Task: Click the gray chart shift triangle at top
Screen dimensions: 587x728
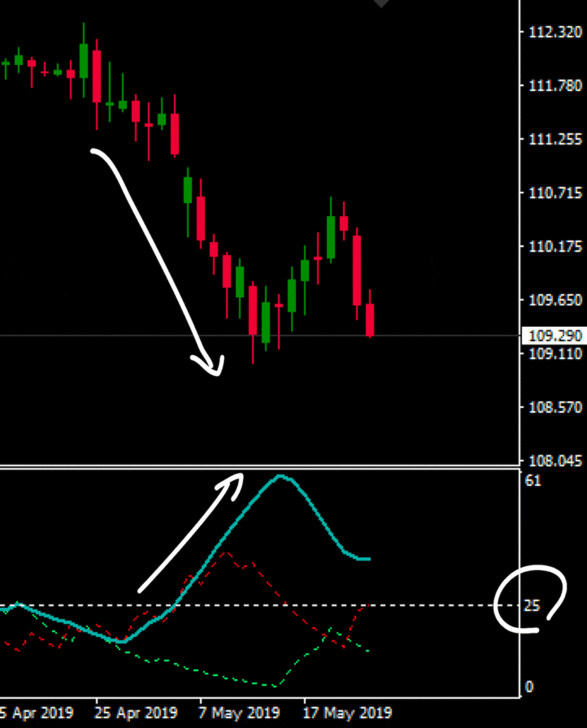Action: (381, 4)
